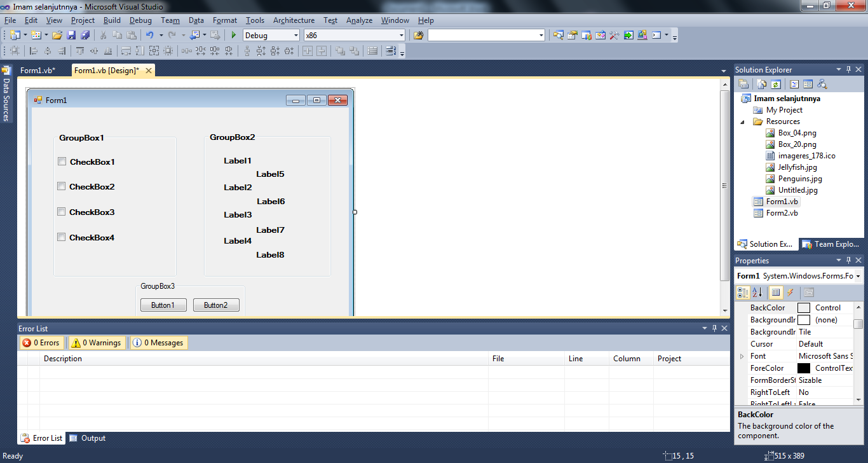Open the Format menu
868x463 pixels.
(225, 20)
